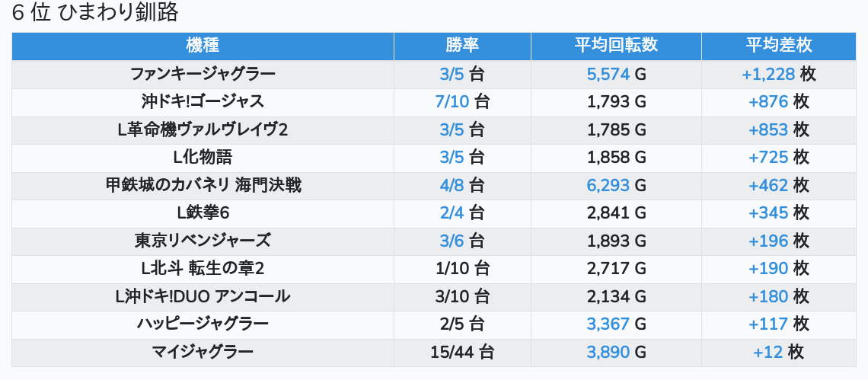Image resolution: width=868 pixels, height=380 pixels.
Task: Select the ファンキージャグラー row name
Action: [203, 74]
